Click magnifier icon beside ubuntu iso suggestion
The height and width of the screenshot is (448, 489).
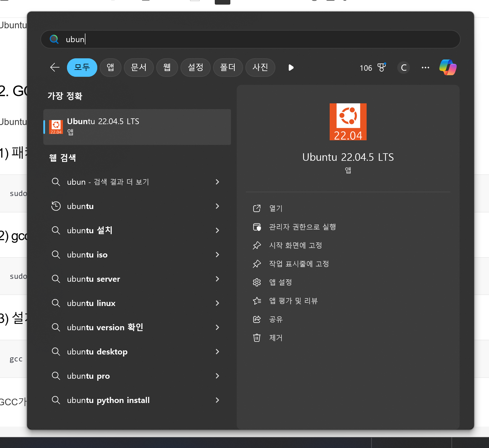(56, 255)
